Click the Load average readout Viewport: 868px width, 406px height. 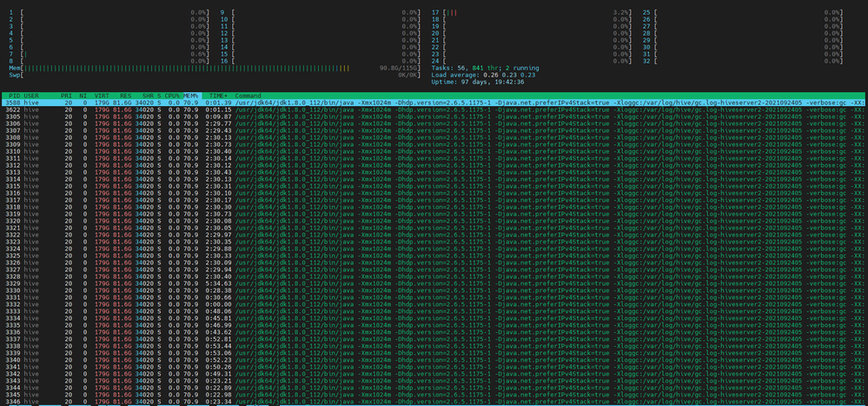click(x=483, y=75)
